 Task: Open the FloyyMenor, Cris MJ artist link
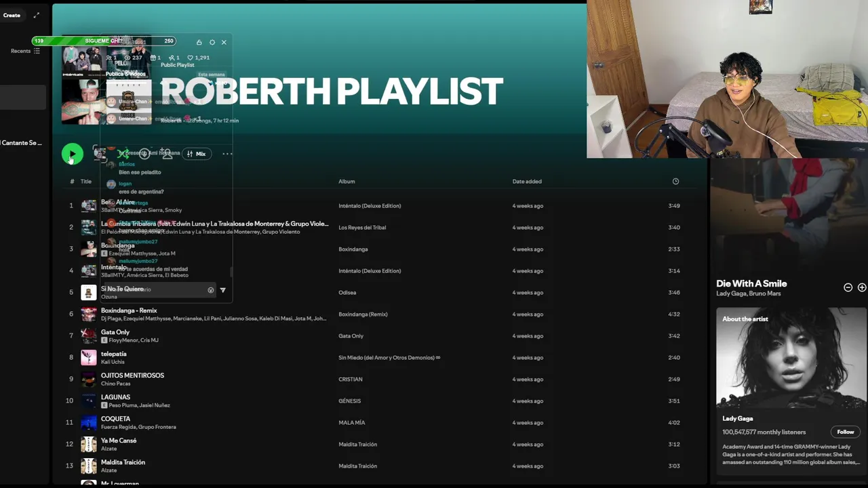click(x=133, y=340)
